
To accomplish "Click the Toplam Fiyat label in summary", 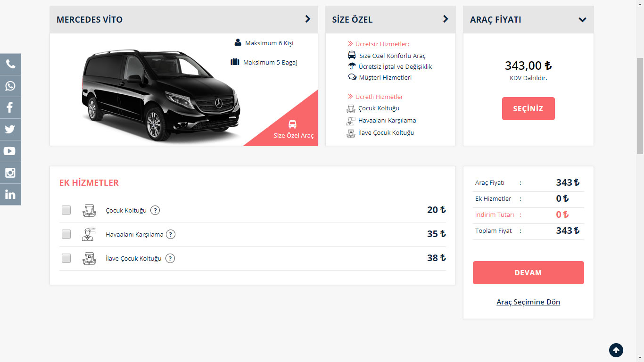I will (x=494, y=230).
